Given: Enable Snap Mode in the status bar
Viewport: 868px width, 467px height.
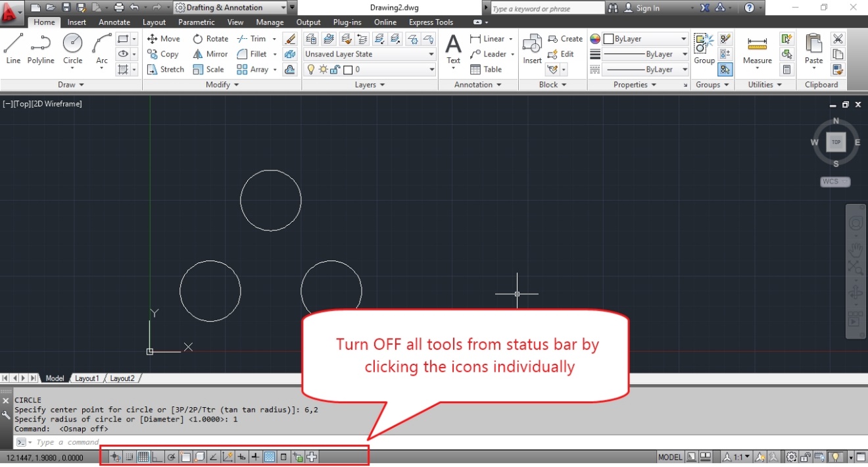Looking at the screenshot, I should [x=129, y=456].
